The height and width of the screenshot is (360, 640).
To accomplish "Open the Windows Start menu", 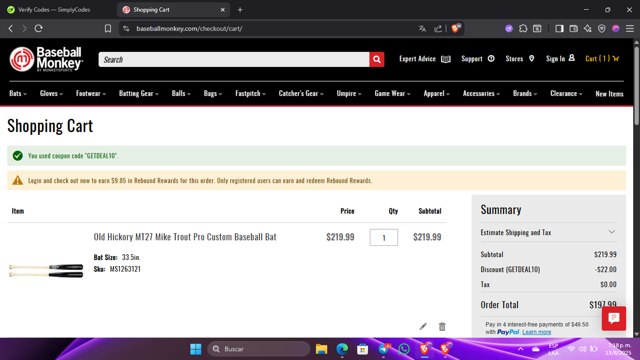I will [x=196, y=349].
